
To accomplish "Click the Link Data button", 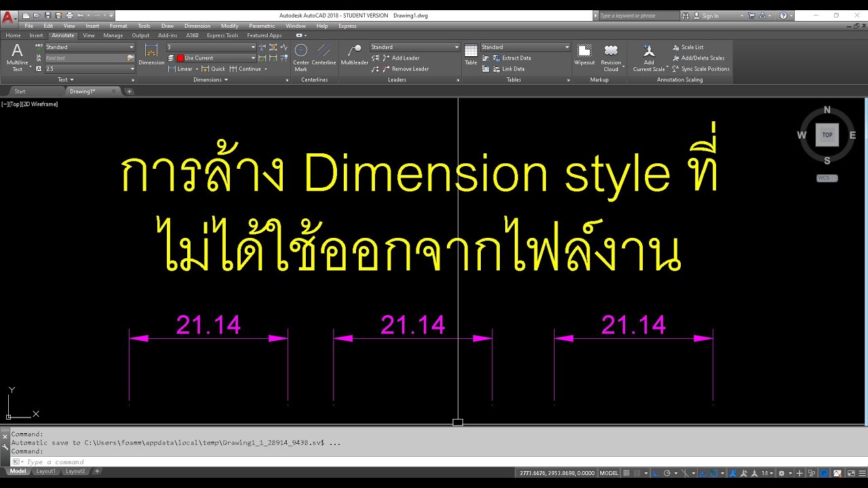I will coord(508,68).
